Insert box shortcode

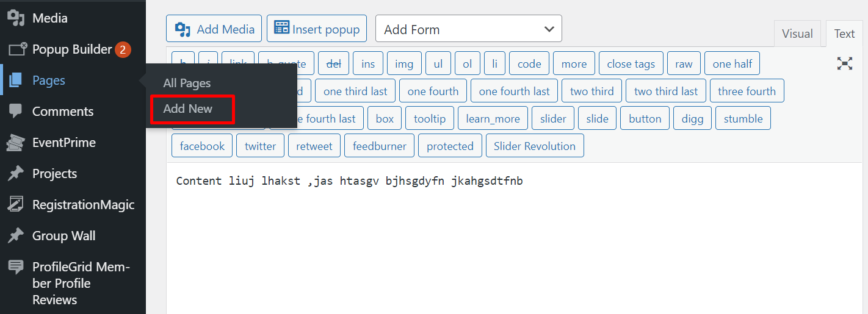385,119
